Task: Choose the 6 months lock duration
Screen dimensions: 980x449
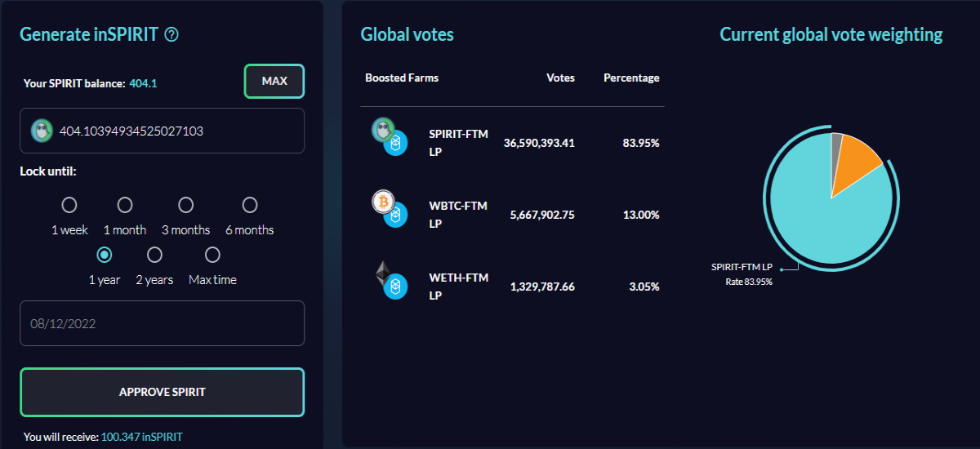Action: (x=250, y=204)
